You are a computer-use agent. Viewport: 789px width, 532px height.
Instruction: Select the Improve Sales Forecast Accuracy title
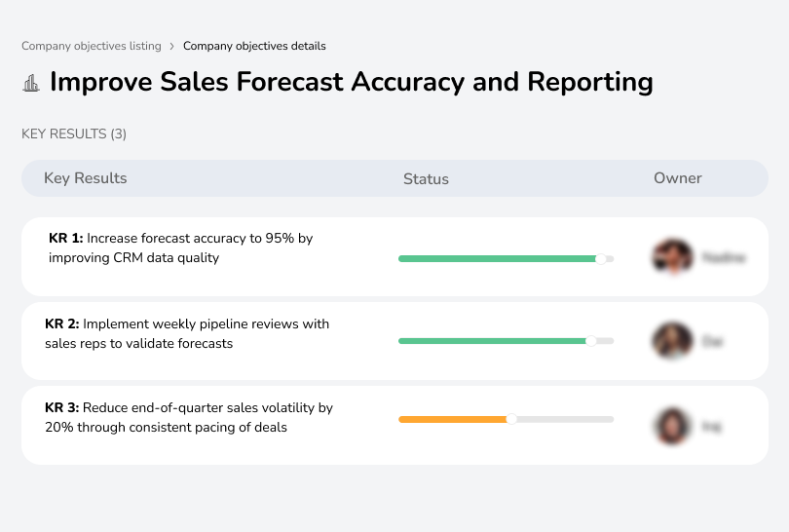tap(352, 82)
